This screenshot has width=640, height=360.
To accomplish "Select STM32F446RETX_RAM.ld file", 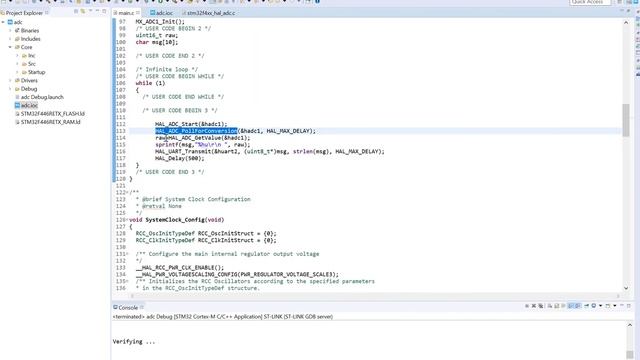I will pos(51,122).
